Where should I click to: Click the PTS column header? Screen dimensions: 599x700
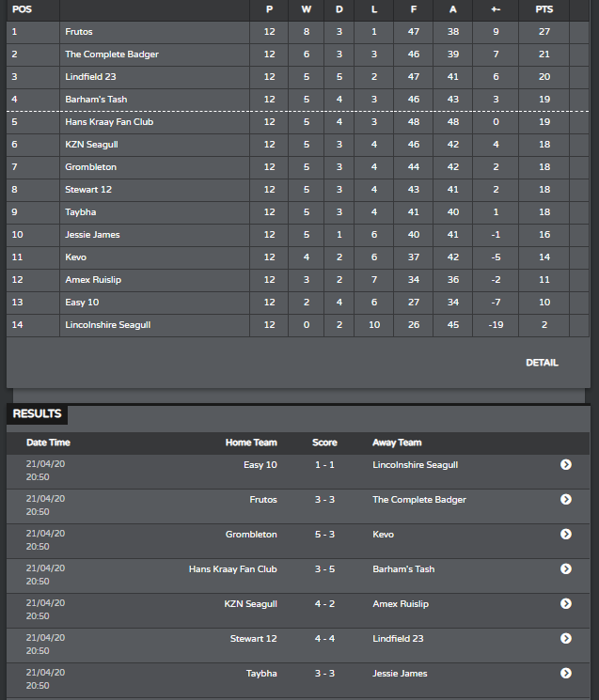(544, 9)
